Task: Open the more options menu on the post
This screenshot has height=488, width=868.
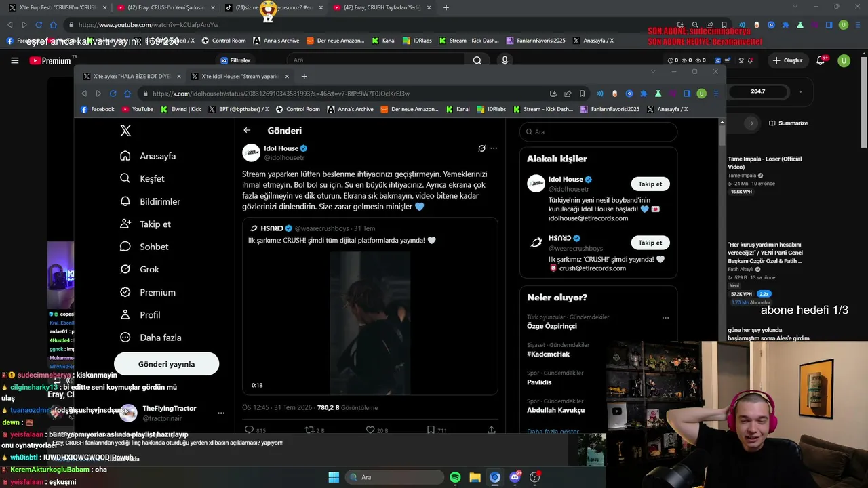Action: pyautogui.click(x=494, y=148)
